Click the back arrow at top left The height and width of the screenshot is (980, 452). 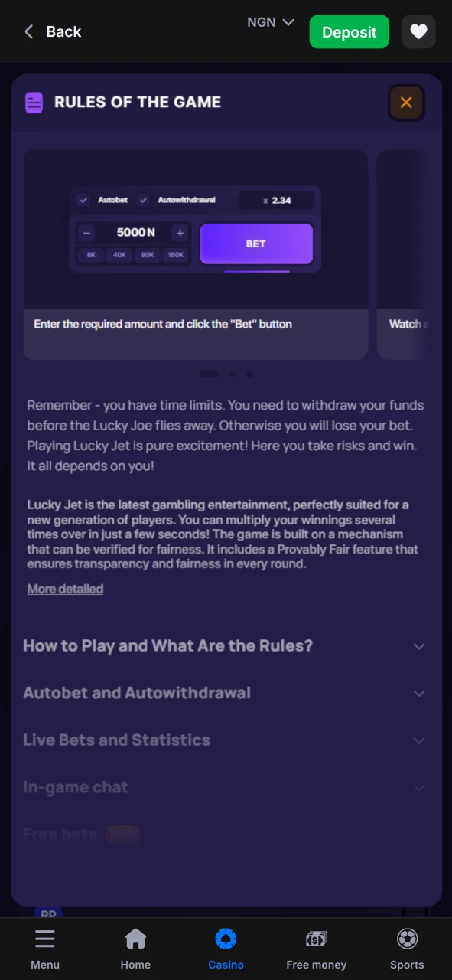coord(28,31)
